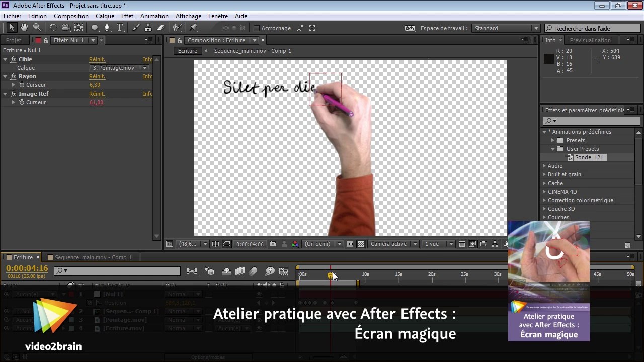This screenshot has width=644, height=362.
Task: Click Réinit. for the Rayon effect
Action: [97, 76]
